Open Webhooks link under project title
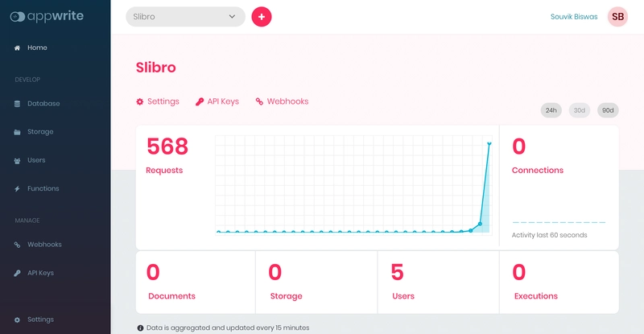 282,102
